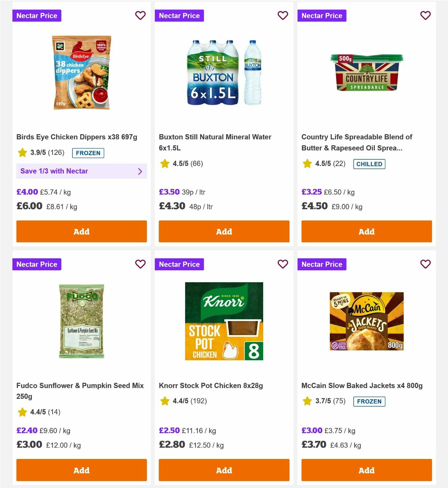448x488 pixels.
Task: Open the Knorr Stock Pot Chicken product page
Action: point(211,385)
